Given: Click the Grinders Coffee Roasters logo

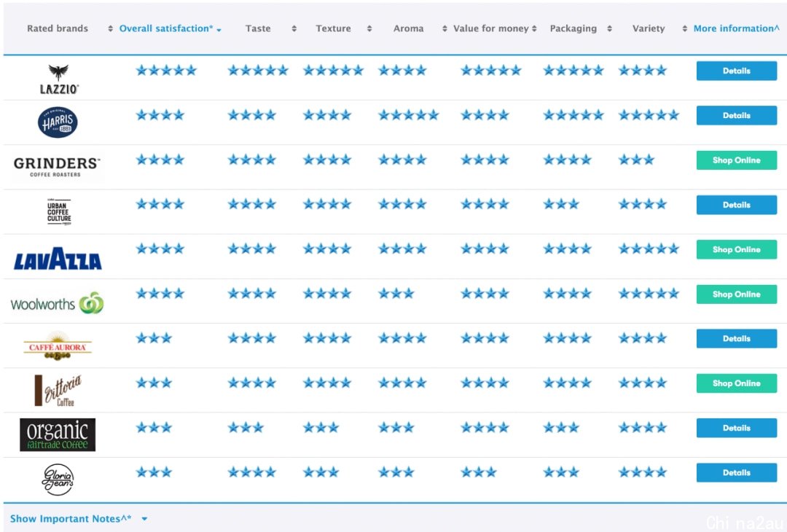Looking at the screenshot, I should tap(56, 167).
